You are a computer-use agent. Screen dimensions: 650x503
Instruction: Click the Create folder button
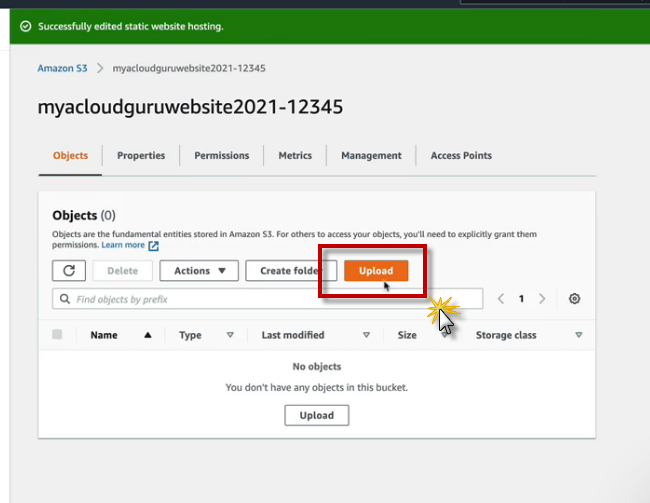[291, 271]
